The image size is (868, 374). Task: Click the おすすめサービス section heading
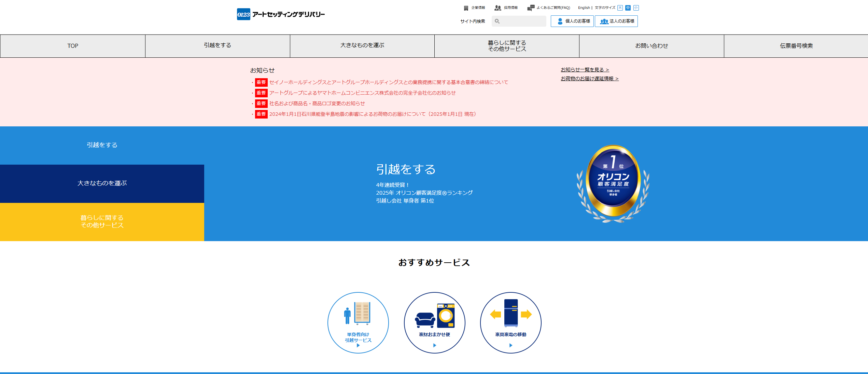click(434, 262)
